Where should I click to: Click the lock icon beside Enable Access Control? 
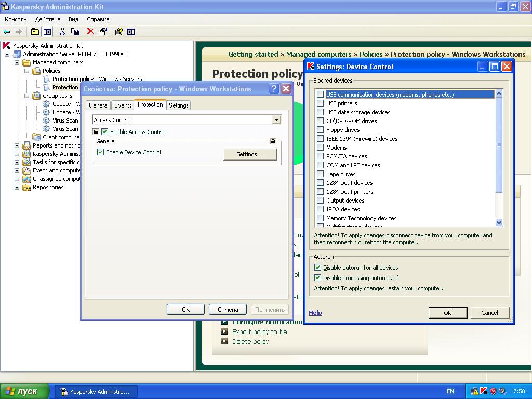tap(96, 131)
